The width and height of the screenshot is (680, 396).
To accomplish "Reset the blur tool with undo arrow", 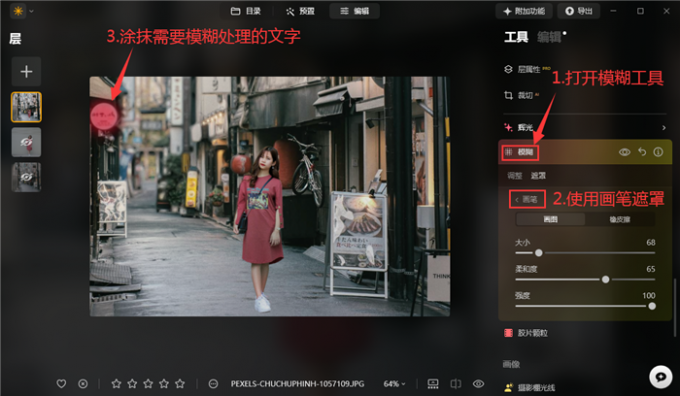I will coord(642,152).
